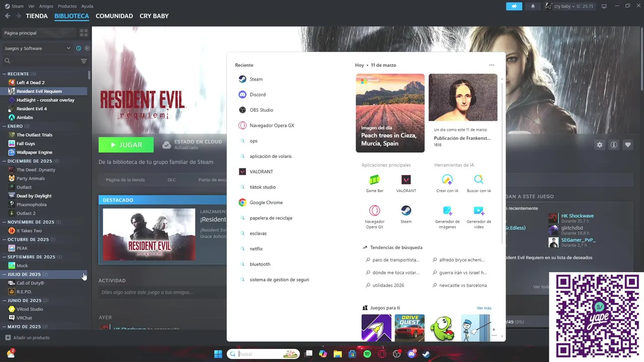Open Publicación de Frankenstein card
This screenshot has width=644, height=362.
[x=463, y=113]
